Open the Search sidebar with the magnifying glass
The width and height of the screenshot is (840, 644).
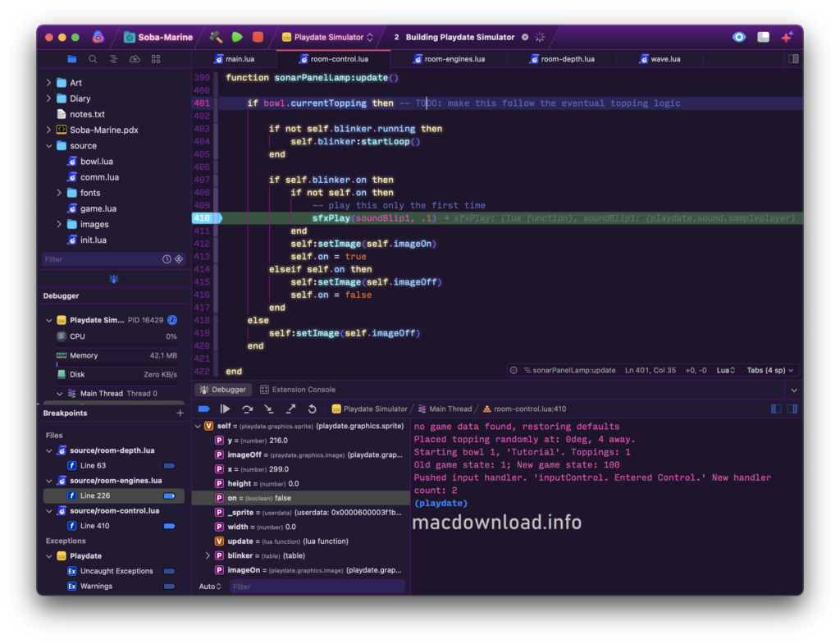point(93,58)
